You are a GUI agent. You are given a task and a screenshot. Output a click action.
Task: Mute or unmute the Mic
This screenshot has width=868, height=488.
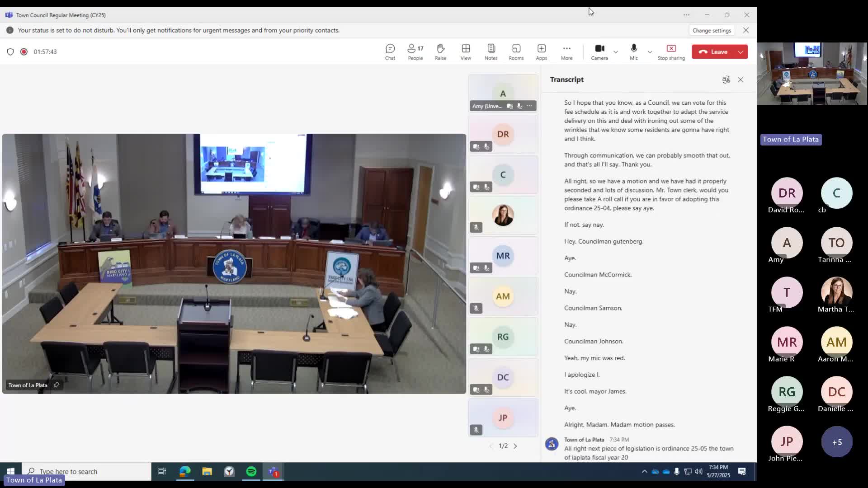[634, 52]
